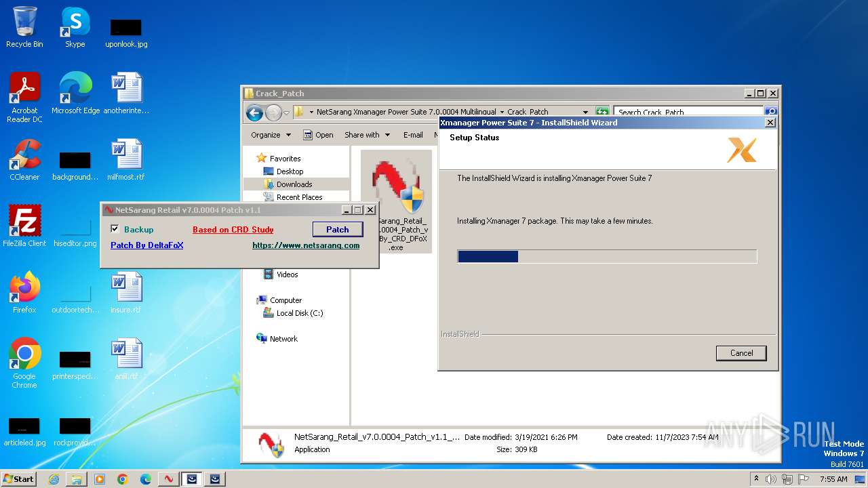Select anill.rtf desktop document
The width and height of the screenshot is (868, 488).
pyautogui.click(x=126, y=359)
